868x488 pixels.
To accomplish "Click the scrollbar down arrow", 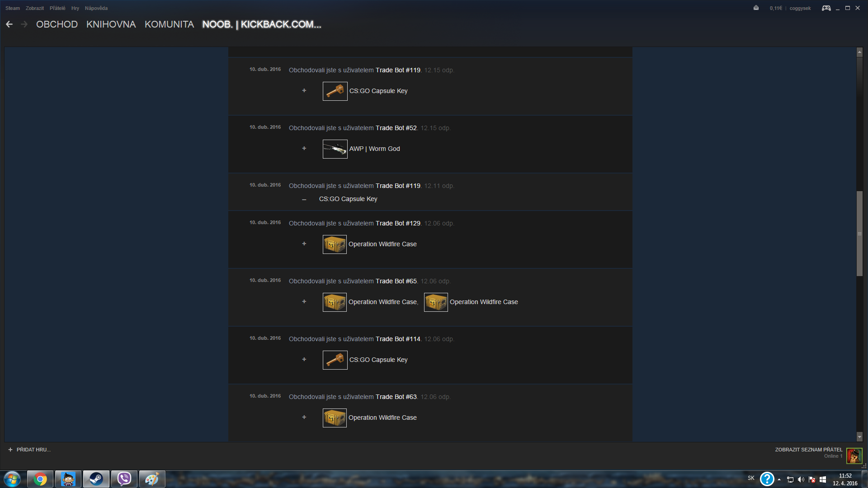I will click(859, 437).
